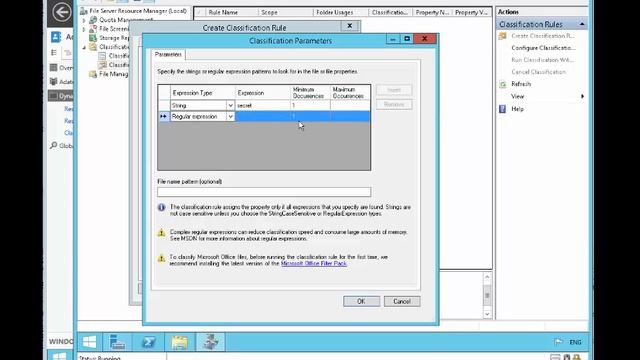Click the warning icon beside Office files note
The image size is (640, 360).
pos(162,258)
